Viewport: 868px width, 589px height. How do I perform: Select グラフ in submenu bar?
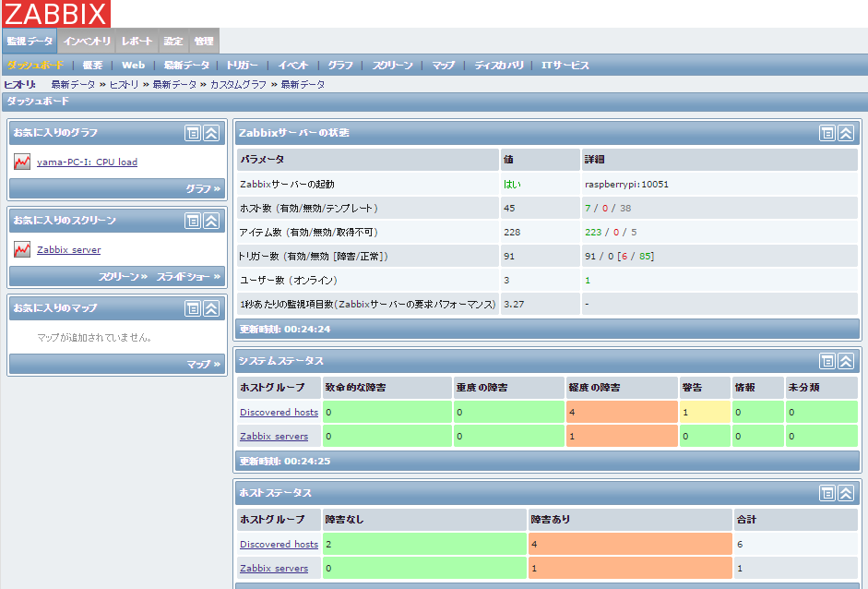(339, 66)
